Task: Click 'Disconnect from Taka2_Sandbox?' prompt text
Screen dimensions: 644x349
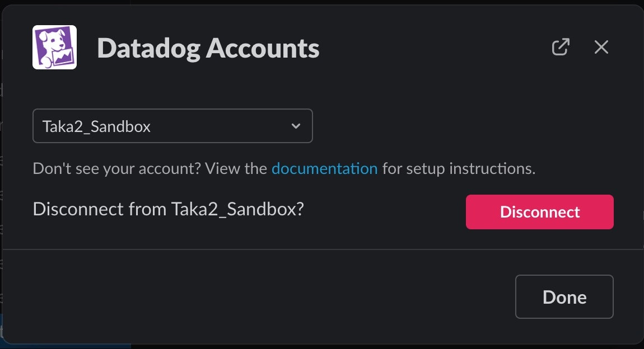Action: click(x=168, y=209)
